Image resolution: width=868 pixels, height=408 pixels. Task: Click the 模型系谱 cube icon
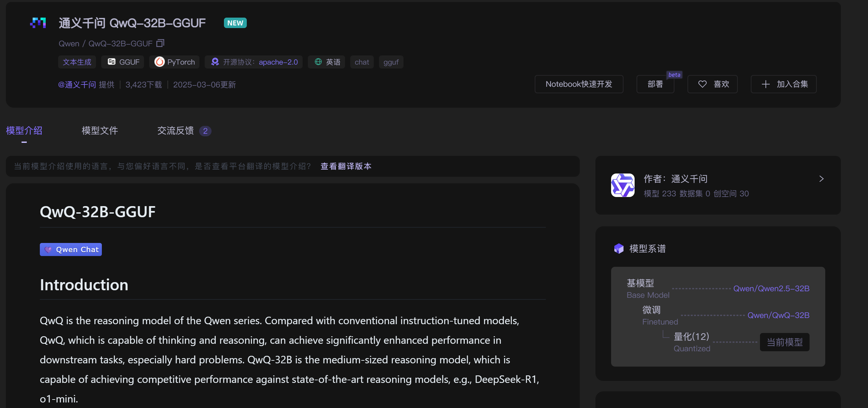619,249
